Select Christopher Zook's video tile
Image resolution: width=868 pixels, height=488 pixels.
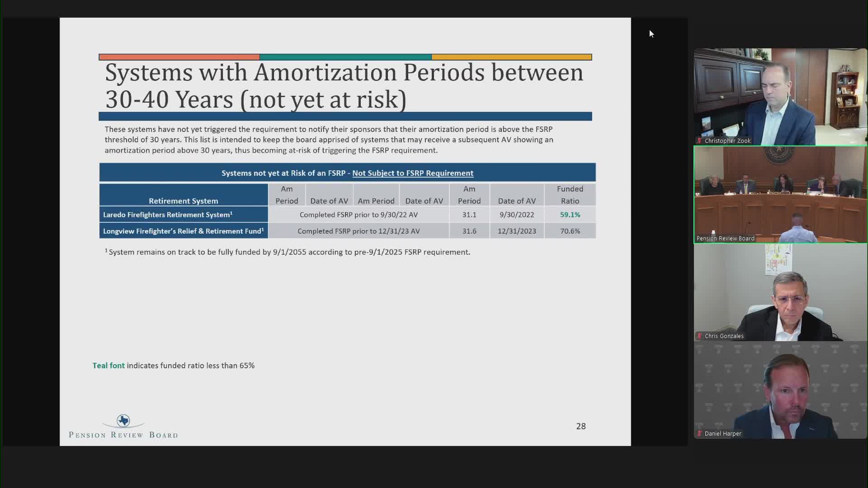point(780,97)
